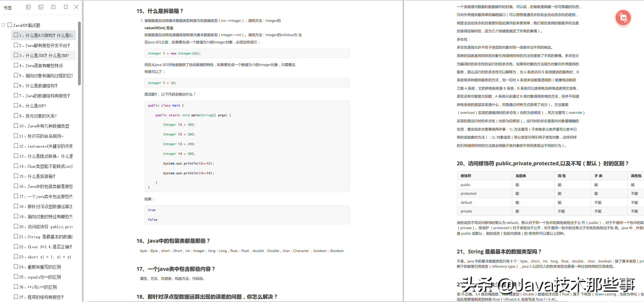Open bookmark 19、面向对象的特征有哪些
Image resolution: width=644 pixels, height=302 pixels.
(x=43, y=217)
